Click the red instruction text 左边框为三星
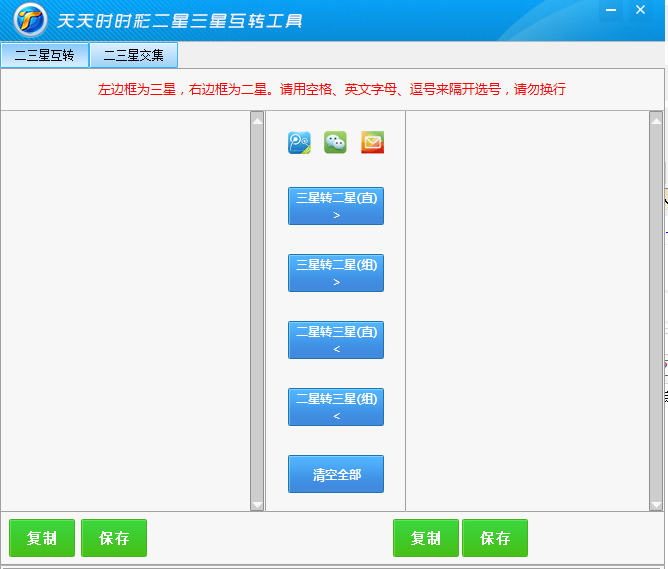668x569 pixels. (x=137, y=89)
